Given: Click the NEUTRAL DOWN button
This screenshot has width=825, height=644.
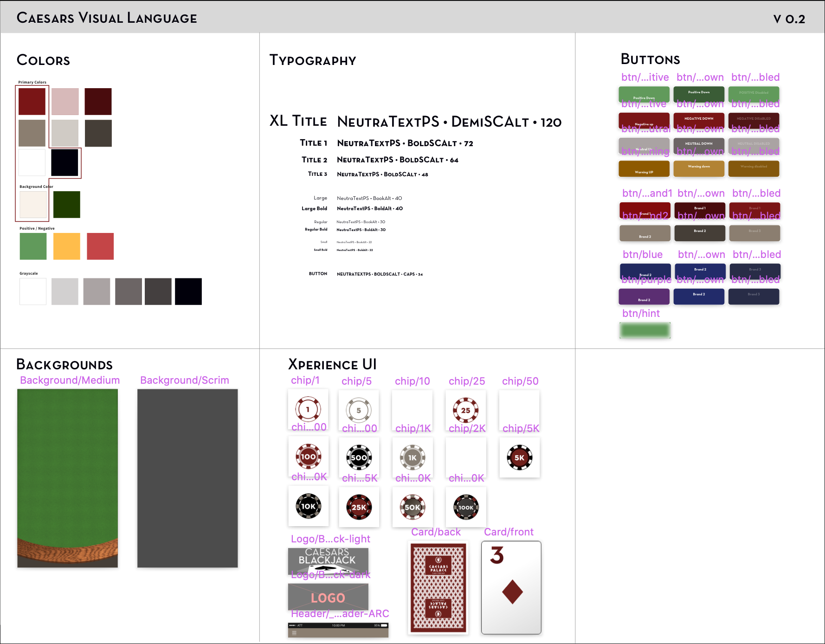Looking at the screenshot, I should point(699,146).
